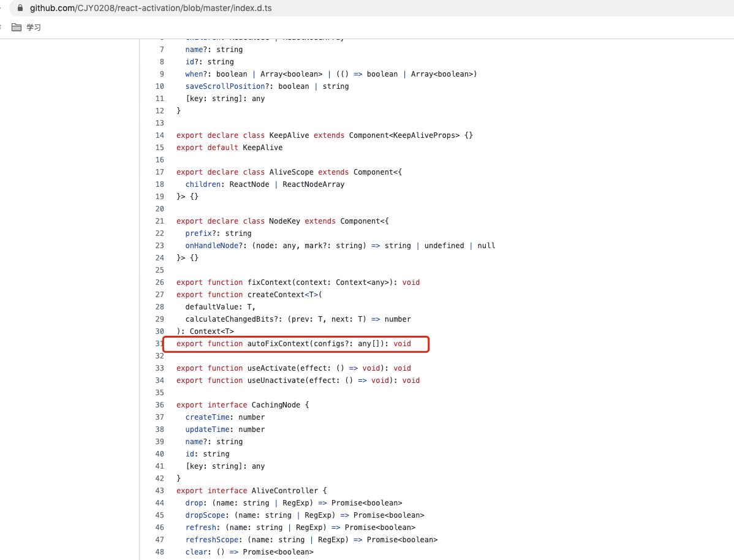Click 'drop' method on line 44
Image resolution: width=734 pixels, height=560 pixels.
(x=194, y=503)
